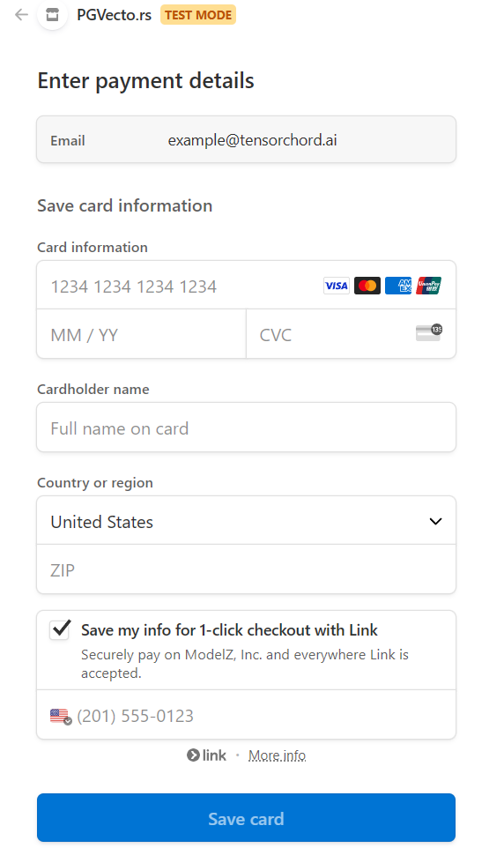Click the back arrow icon
This screenshot has height=848, width=504.
point(22,15)
